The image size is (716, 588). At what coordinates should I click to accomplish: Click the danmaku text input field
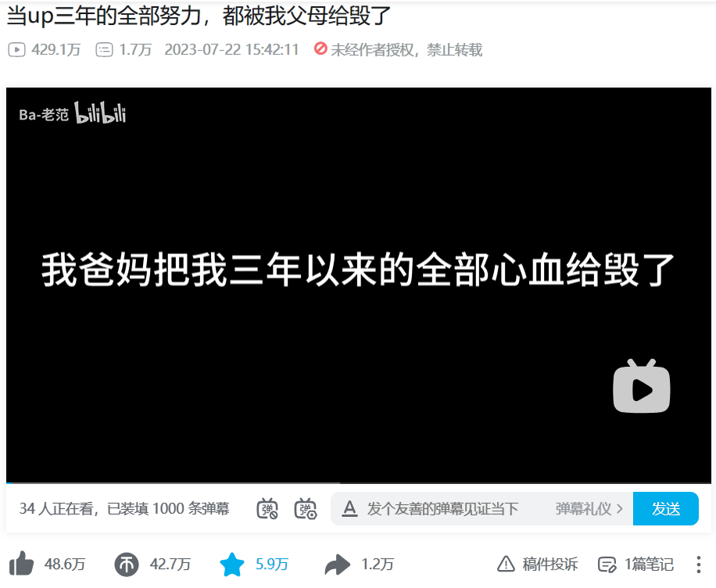[449, 508]
